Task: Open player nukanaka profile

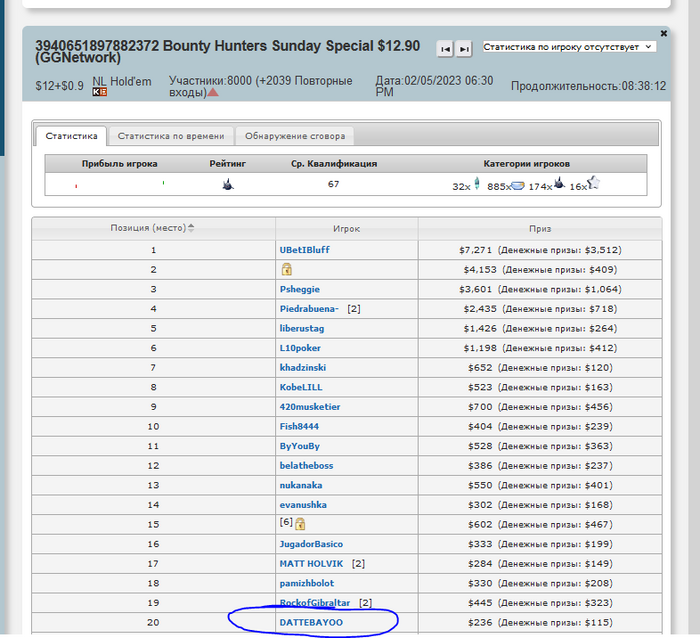Action: [x=300, y=485]
